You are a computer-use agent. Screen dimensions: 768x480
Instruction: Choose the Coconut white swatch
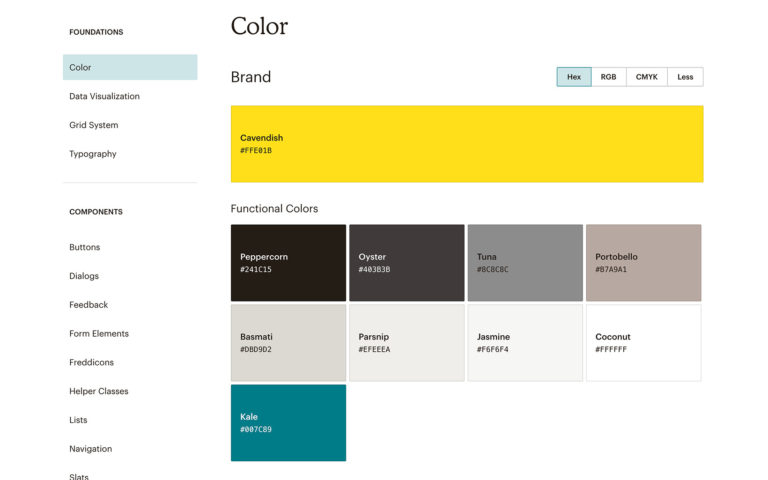pyautogui.click(x=643, y=343)
